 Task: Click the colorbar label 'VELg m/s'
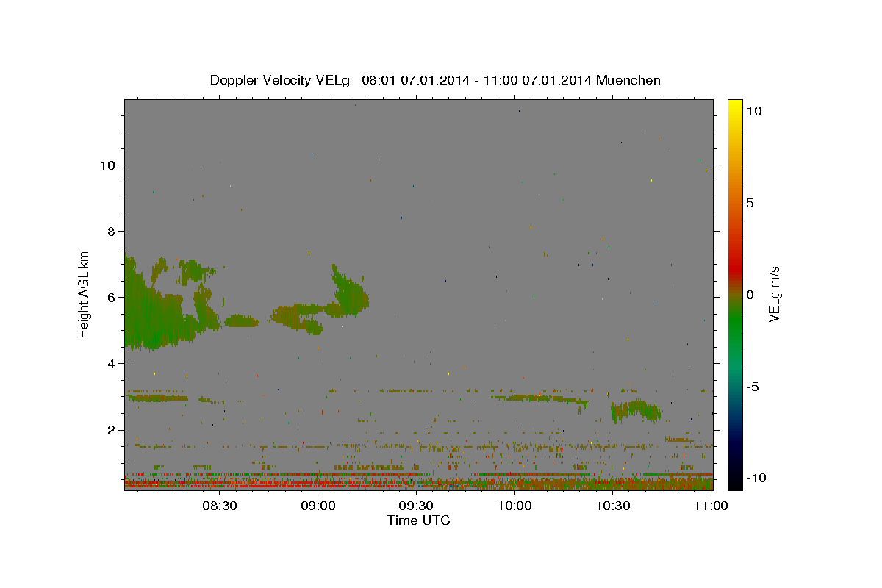(775, 294)
